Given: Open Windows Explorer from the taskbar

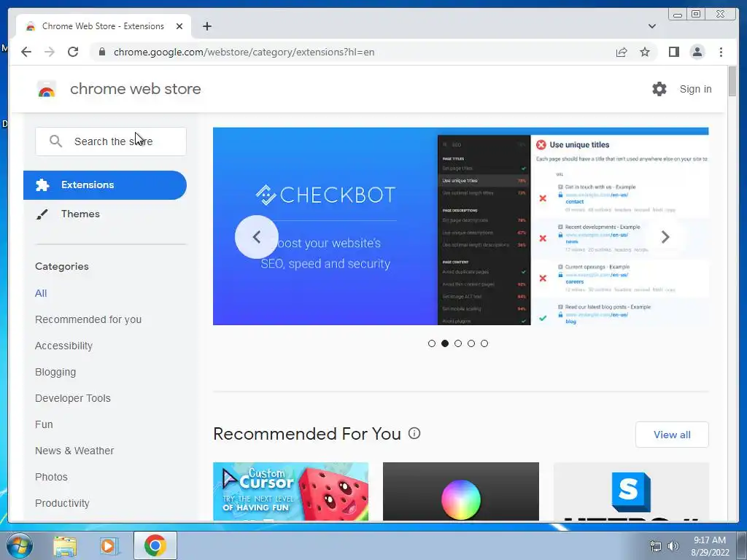Looking at the screenshot, I should click(x=65, y=545).
